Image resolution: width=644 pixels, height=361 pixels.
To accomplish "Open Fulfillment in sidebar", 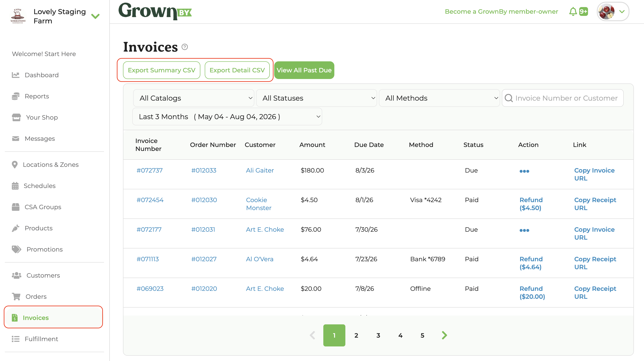I will click(41, 339).
